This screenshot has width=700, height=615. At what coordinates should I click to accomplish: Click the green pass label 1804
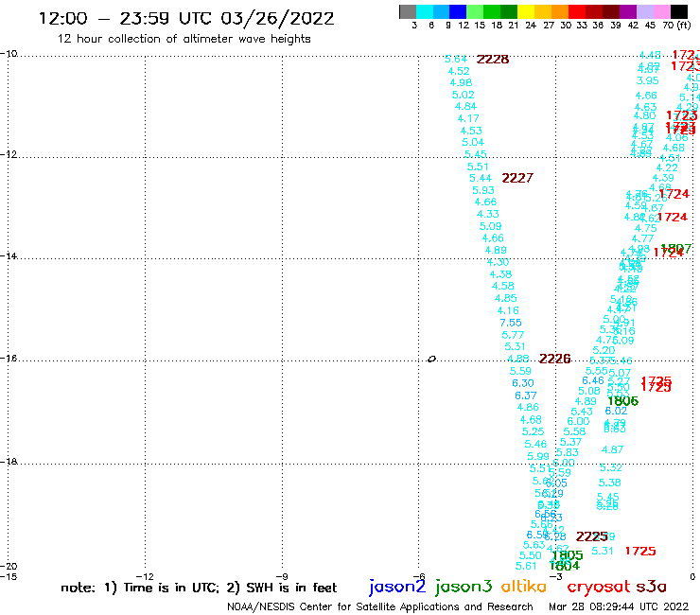pyautogui.click(x=565, y=566)
